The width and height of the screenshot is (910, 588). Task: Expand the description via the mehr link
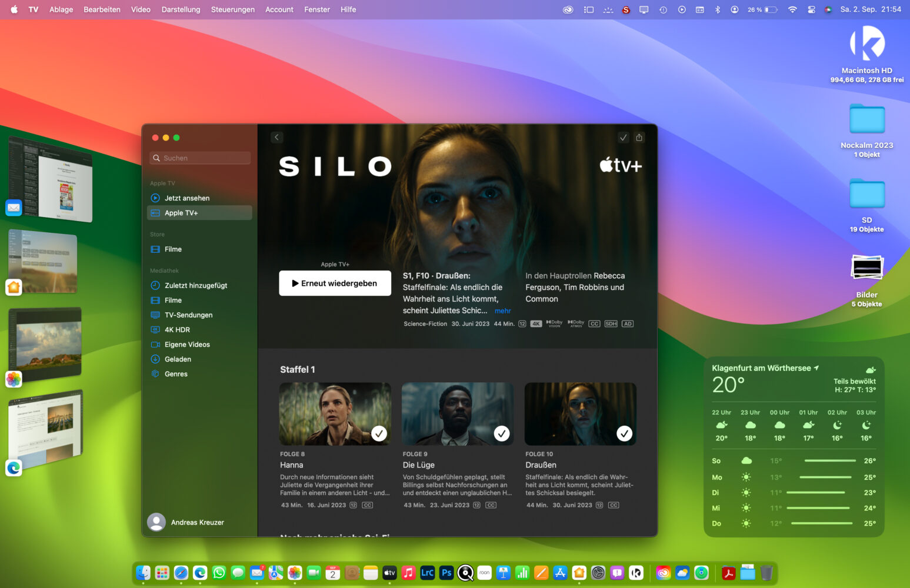[x=502, y=311]
